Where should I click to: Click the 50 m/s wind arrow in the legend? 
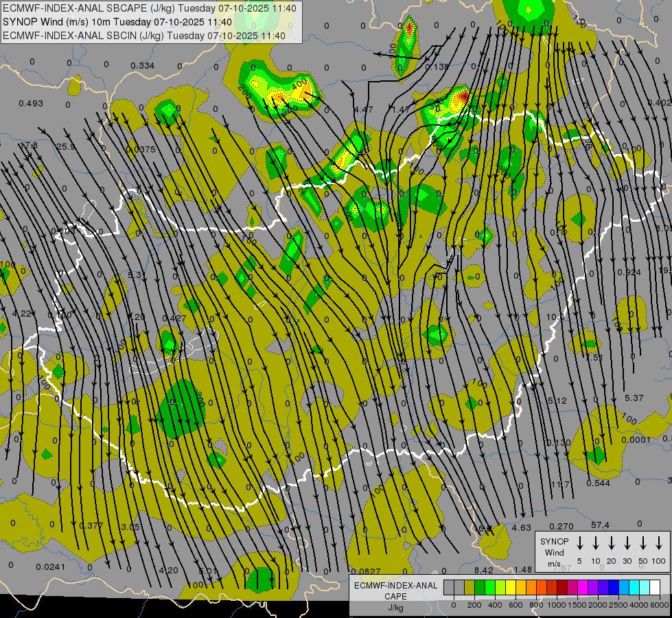point(643,542)
